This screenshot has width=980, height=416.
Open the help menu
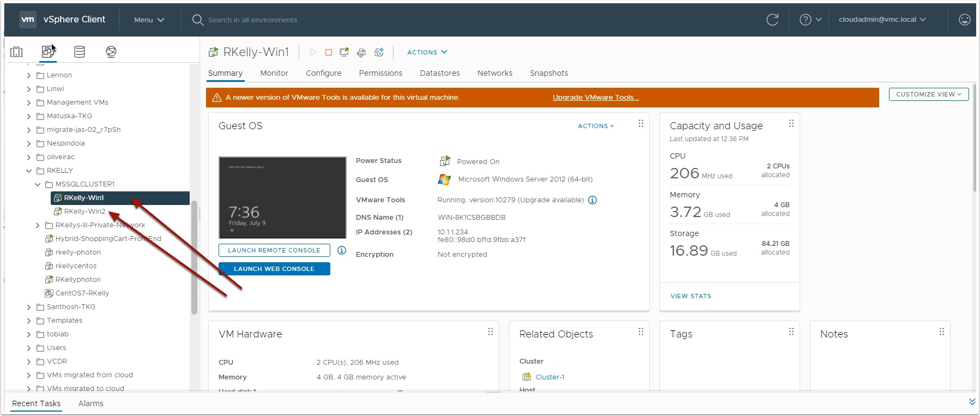click(x=810, y=20)
